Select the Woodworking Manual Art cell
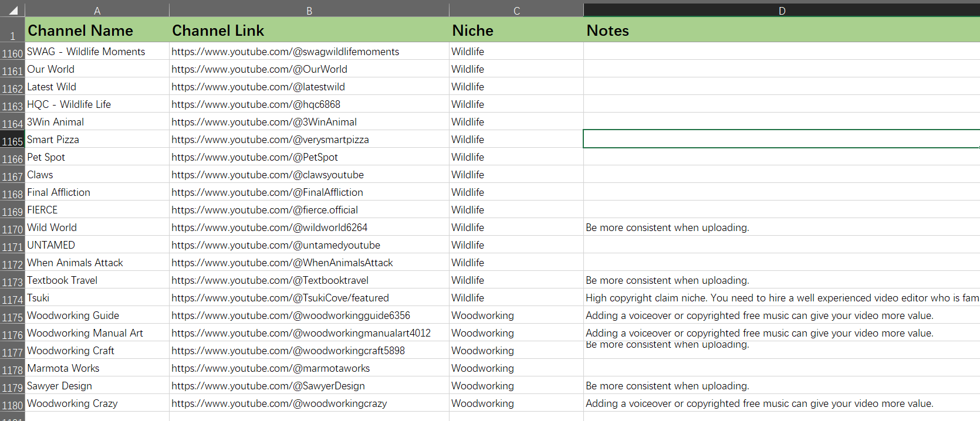The width and height of the screenshot is (980, 421). click(97, 332)
